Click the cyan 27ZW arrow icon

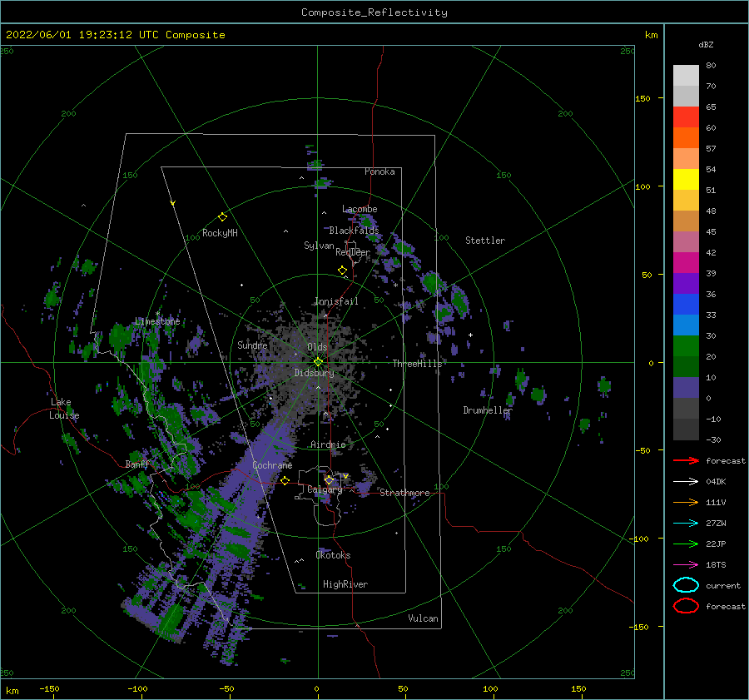click(x=686, y=524)
